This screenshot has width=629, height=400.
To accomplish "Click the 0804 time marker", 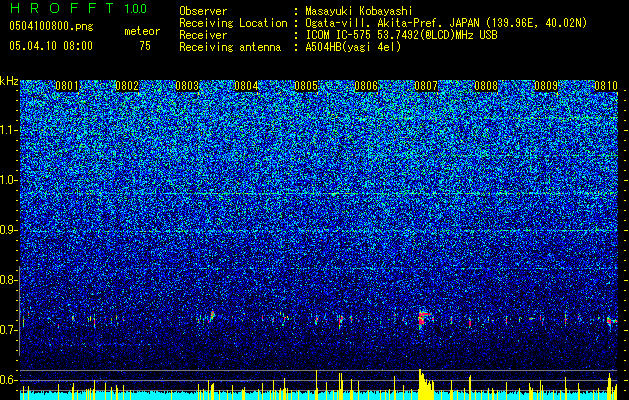I will click(x=246, y=86).
